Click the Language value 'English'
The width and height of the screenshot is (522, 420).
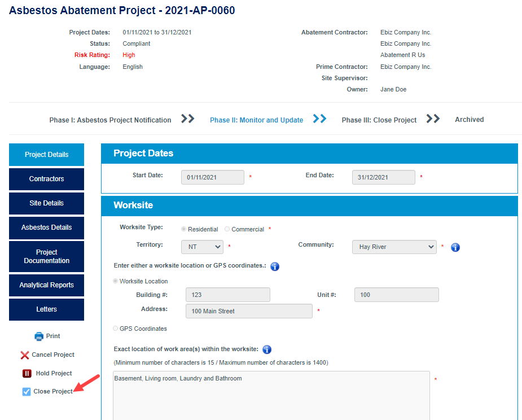coord(133,67)
